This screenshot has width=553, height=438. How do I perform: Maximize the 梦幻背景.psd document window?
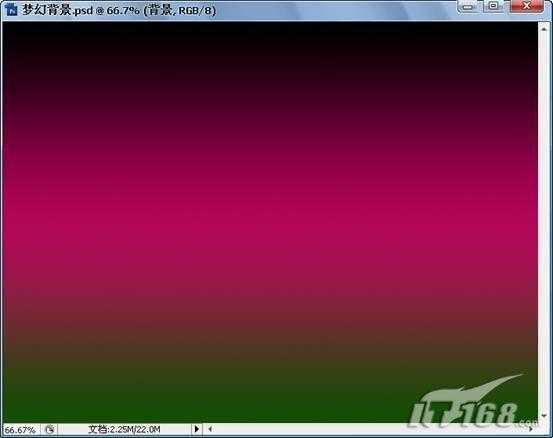click(493, 6)
